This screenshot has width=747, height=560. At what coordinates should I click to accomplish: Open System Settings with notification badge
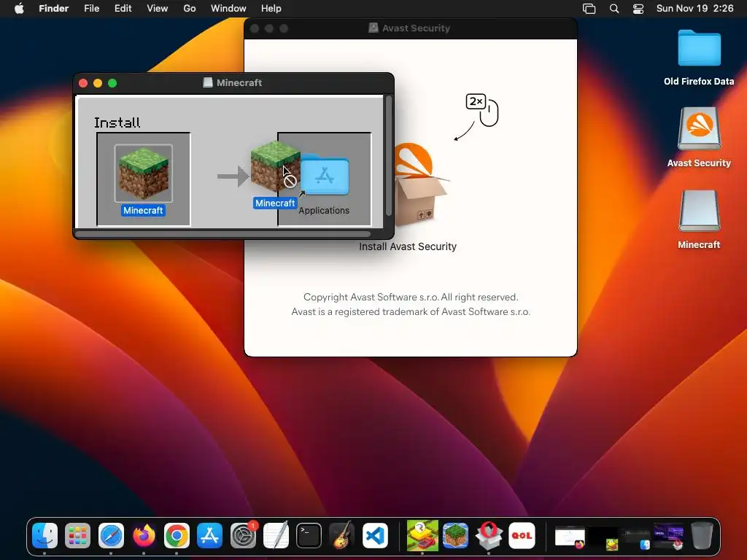click(243, 535)
